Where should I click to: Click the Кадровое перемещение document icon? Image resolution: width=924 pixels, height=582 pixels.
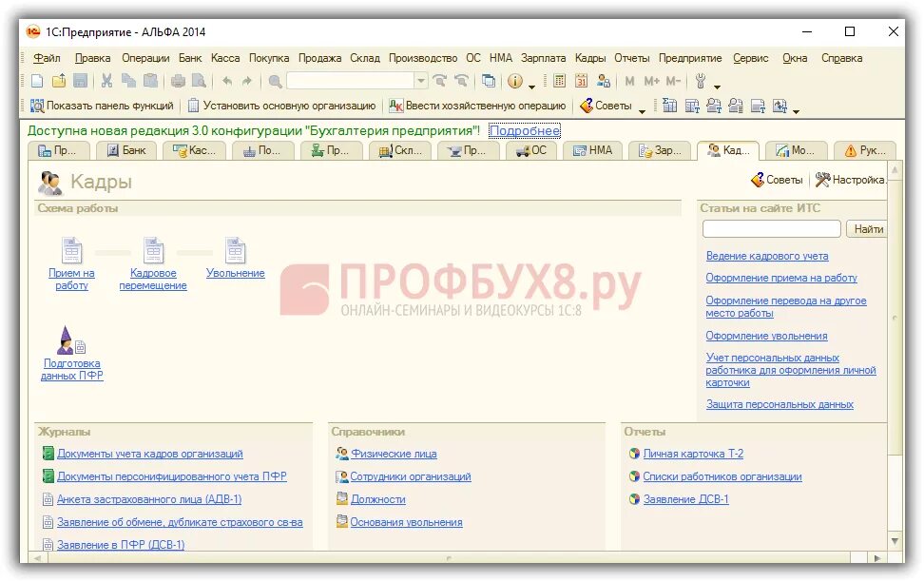pyautogui.click(x=153, y=250)
